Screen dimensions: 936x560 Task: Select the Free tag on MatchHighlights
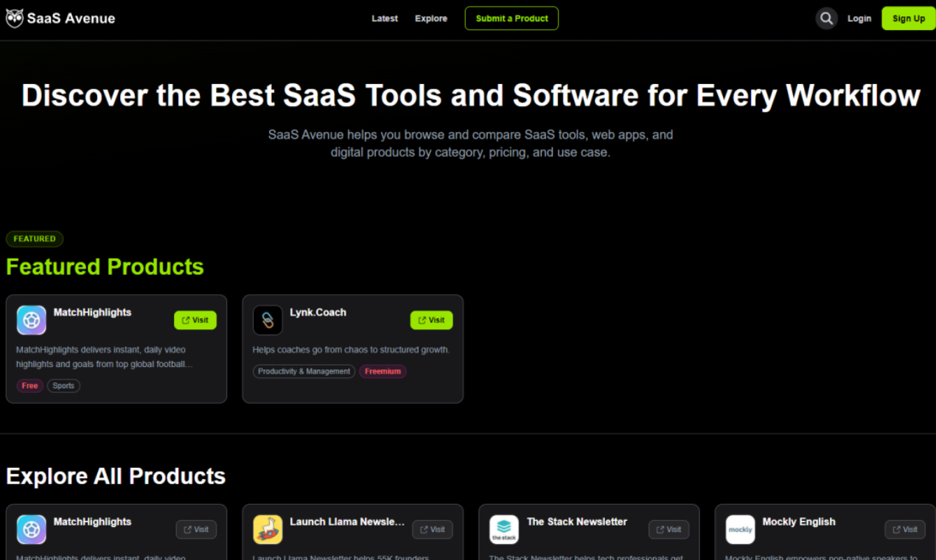tap(30, 385)
